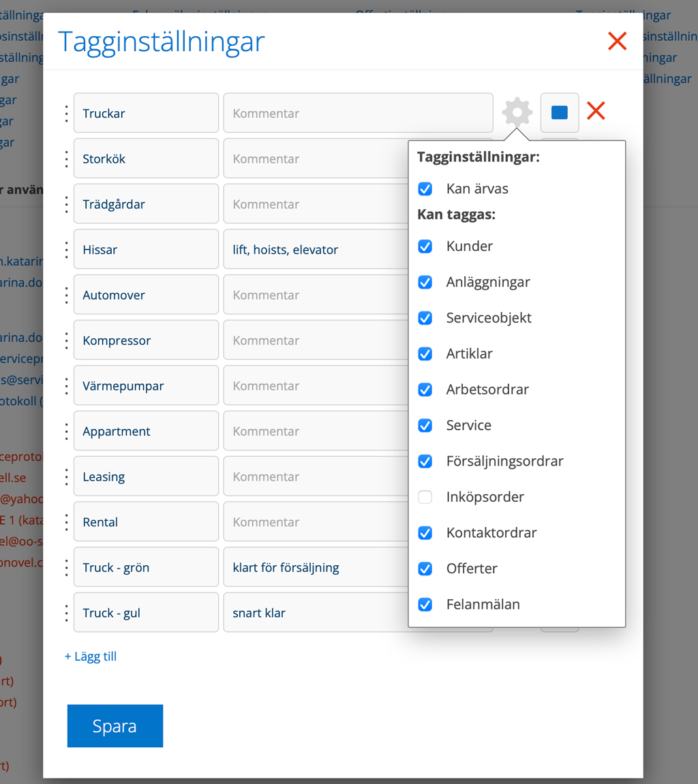
Task: Delete the Truckar tag row
Action: pyautogui.click(x=596, y=111)
